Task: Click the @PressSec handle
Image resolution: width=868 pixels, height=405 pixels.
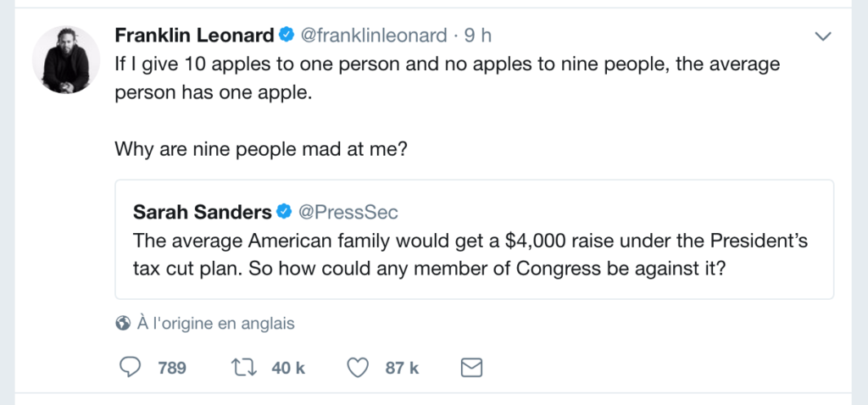Action: pyautogui.click(x=348, y=211)
